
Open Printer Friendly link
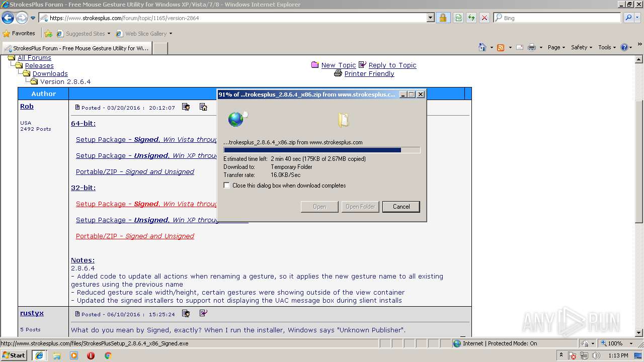pos(369,74)
